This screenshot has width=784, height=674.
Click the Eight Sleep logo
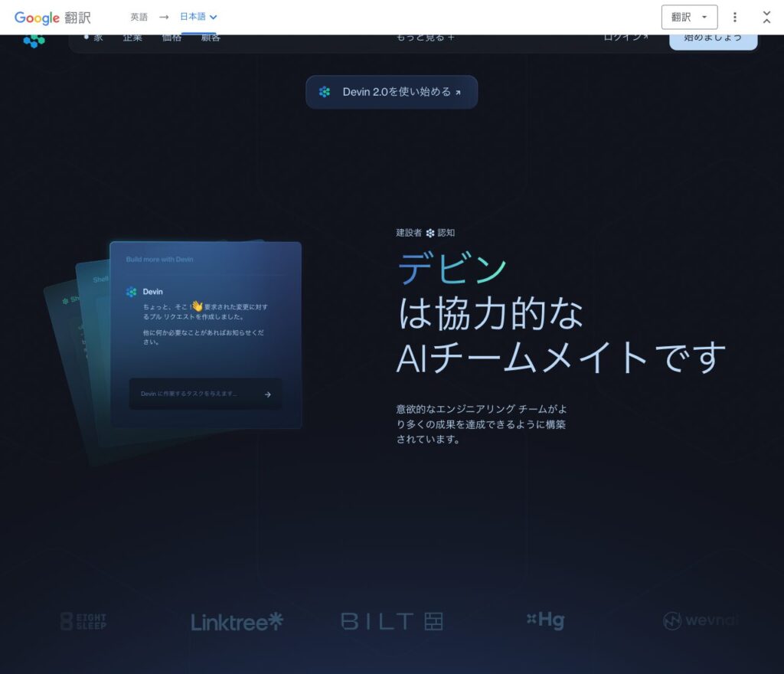(x=83, y=621)
